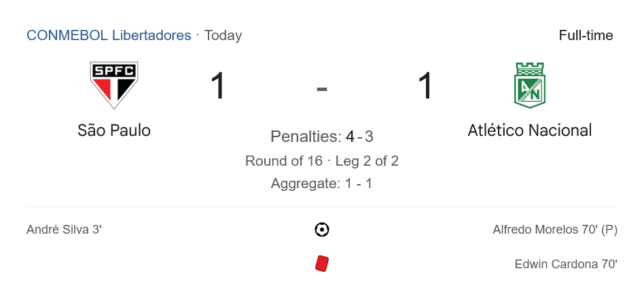Click the dash between the scores
The width and height of the screenshot is (644, 288).
[322, 88]
